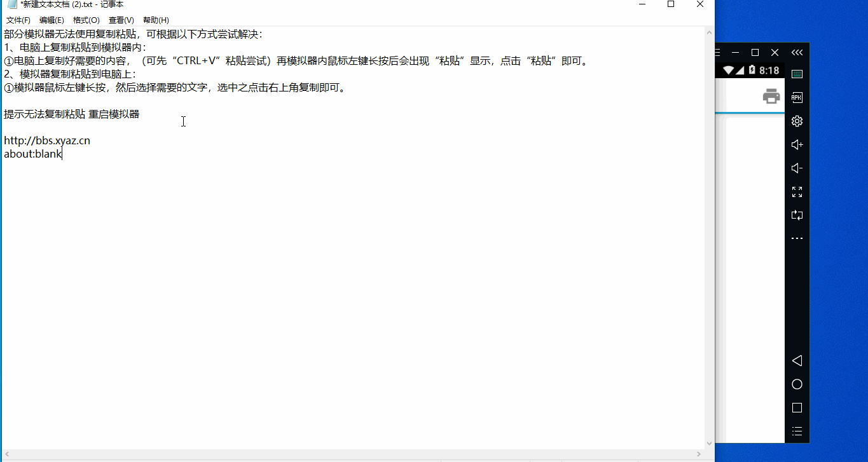Click the rotate/multi-sync arrows icon

(x=797, y=215)
